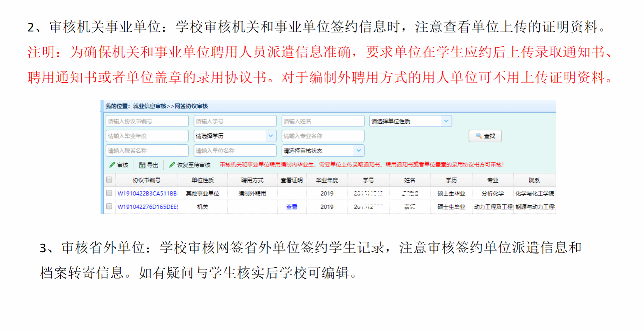Check the row for W191042276D165DEE
644x333 pixels.
click(x=109, y=206)
